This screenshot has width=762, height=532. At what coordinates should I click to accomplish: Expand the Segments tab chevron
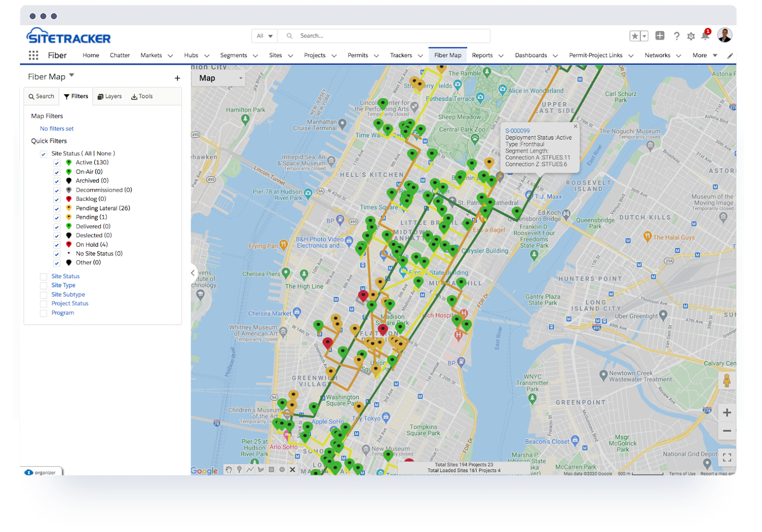255,56
